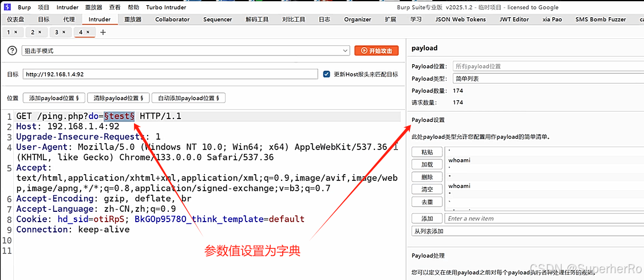The image size is (644, 280).
Task: Switch to the JSON Web Tokens tab
Action: pos(460,19)
